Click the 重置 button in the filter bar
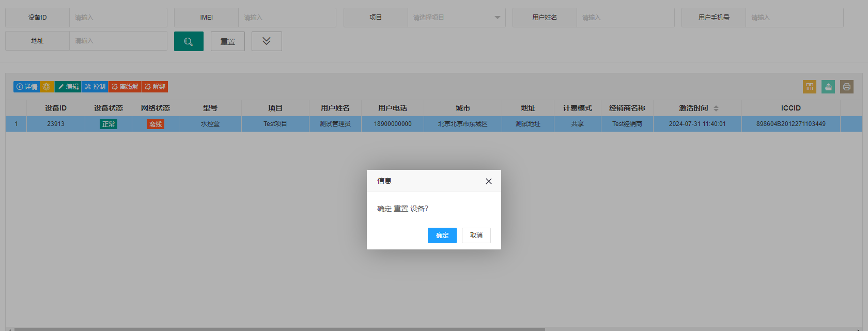Viewport: 868px width, 331px height. [228, 41]
